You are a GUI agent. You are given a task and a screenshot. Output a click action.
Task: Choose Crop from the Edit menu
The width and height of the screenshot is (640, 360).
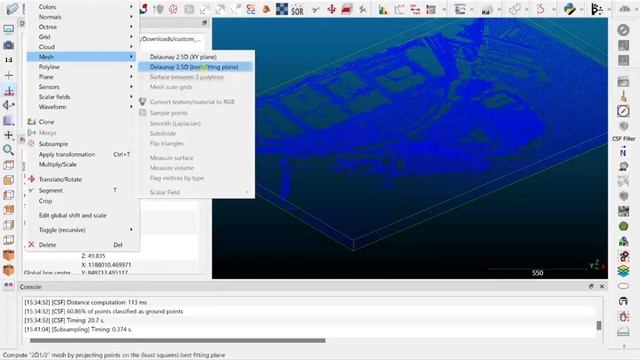coord(45,201)
